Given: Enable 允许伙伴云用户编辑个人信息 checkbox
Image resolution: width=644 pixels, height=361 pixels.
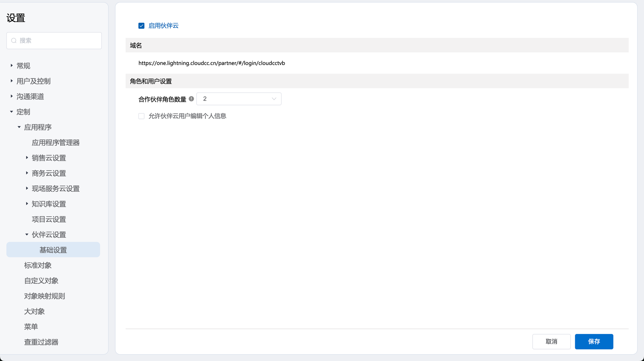Looking at the screenshot, I should pyautogui.click(x=141, y=116).
